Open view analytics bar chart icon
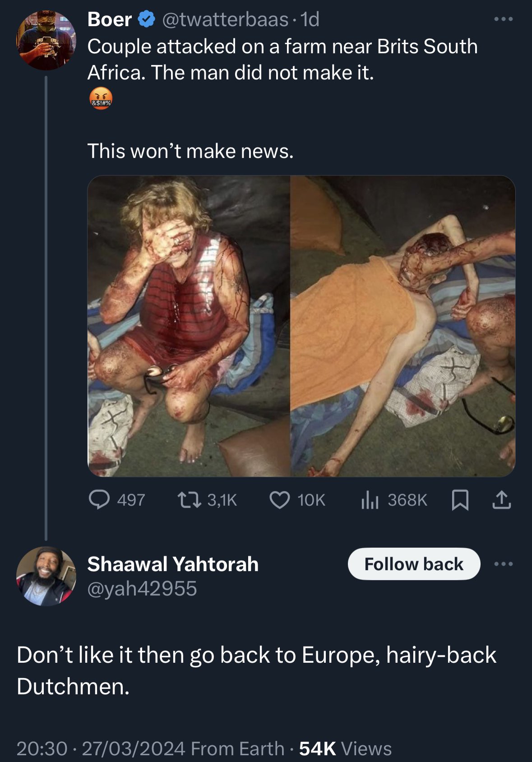This screenshot has width=532, height=762. tap(370, 500)
